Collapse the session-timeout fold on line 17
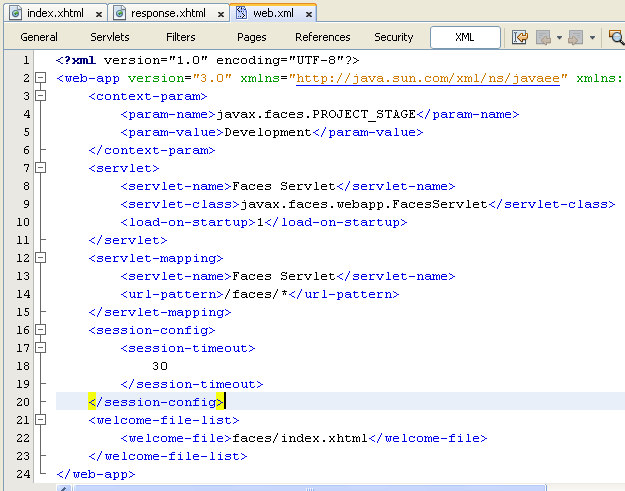This screenshot has height=491, width=625. 40,348
